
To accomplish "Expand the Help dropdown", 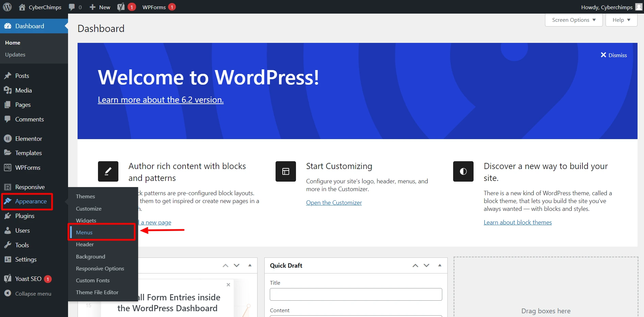I will tap(621, 20).
